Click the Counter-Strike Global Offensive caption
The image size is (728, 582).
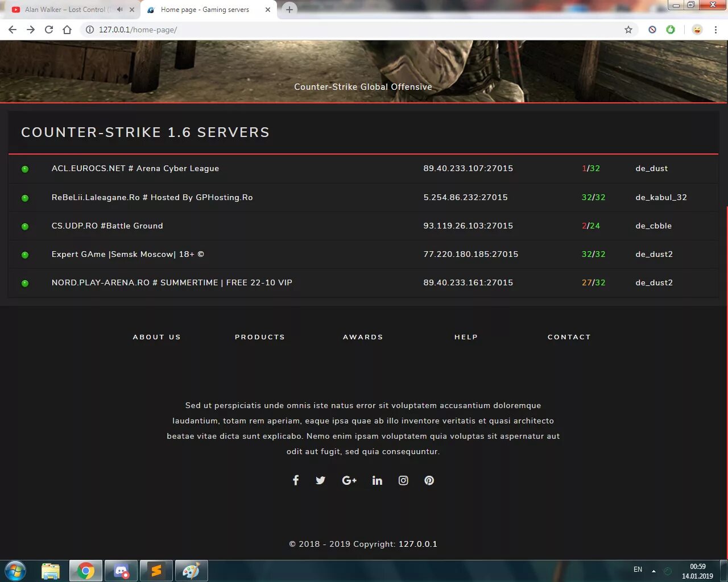[x=363, y=87]
